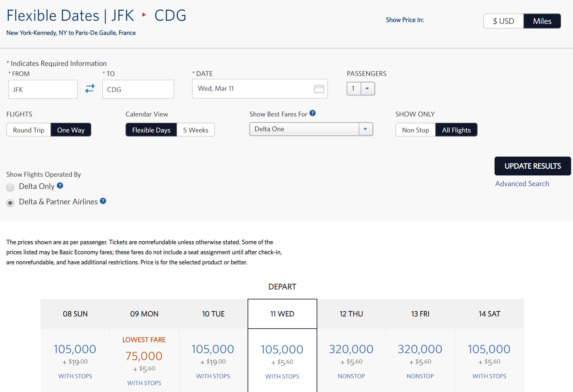
Task: Select the 10 TUE date column
Action: pyautogui.click(x=213, y=314)
